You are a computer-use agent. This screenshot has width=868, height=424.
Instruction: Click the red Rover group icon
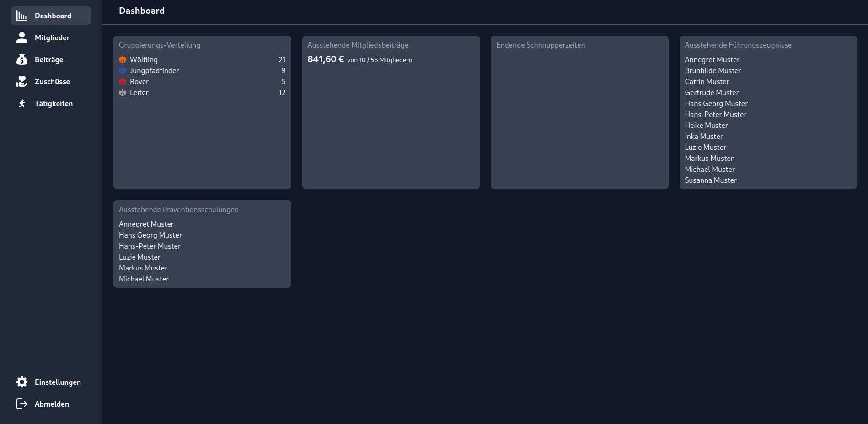(x=123, y=81)
